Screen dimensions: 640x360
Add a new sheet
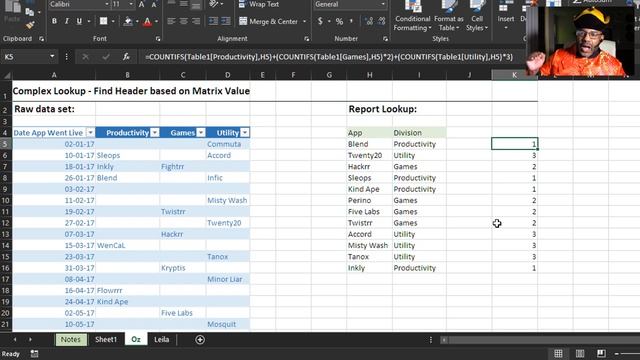[200, 340]
